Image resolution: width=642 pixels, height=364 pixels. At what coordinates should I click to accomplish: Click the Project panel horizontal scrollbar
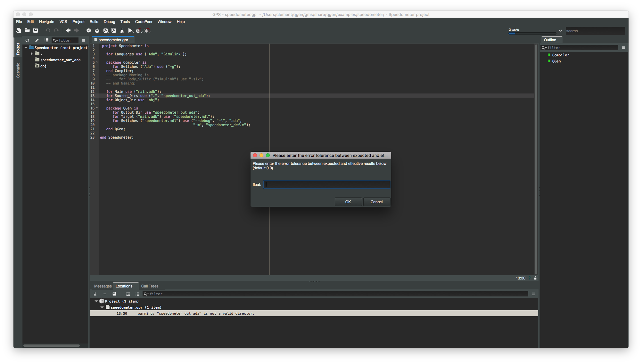pyautogui.click(x=52, y=345)
